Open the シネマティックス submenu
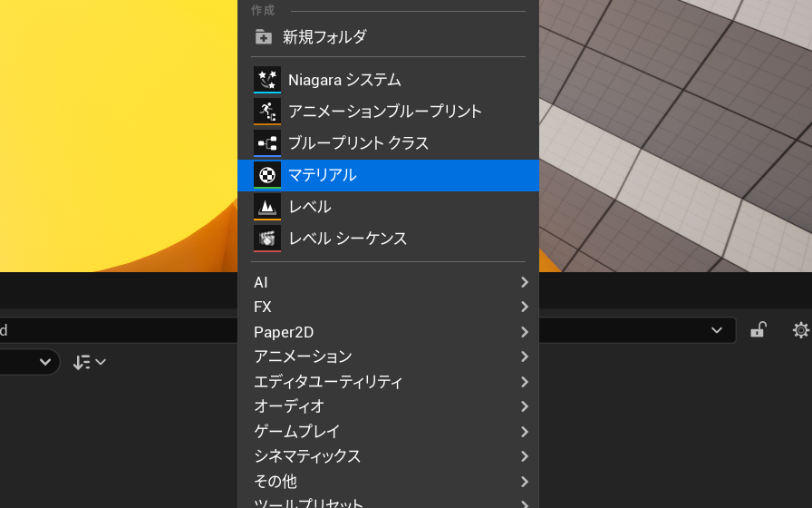 (x=389, y=456)
